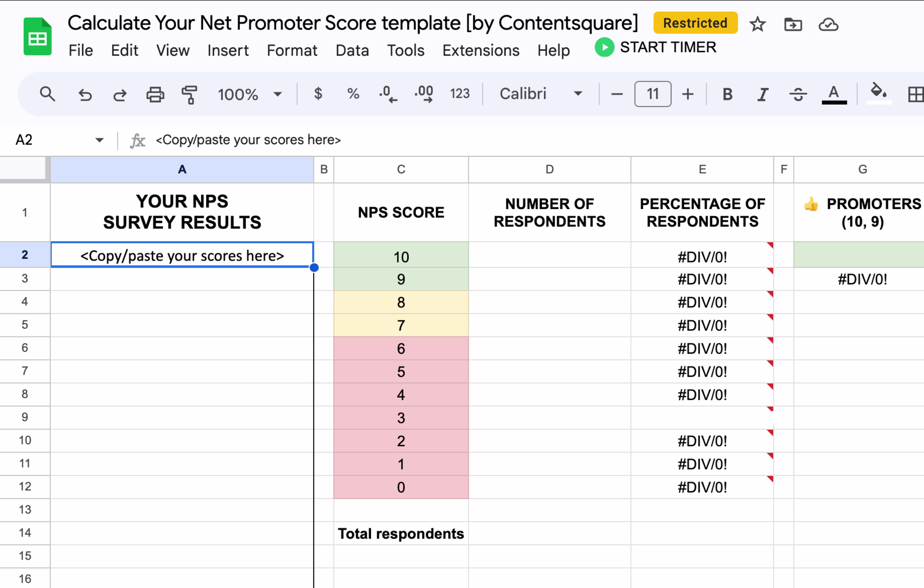Select the paint format roller tool
Image resolution: width=924 pixels, height=588 pixels.
(190, 94)
